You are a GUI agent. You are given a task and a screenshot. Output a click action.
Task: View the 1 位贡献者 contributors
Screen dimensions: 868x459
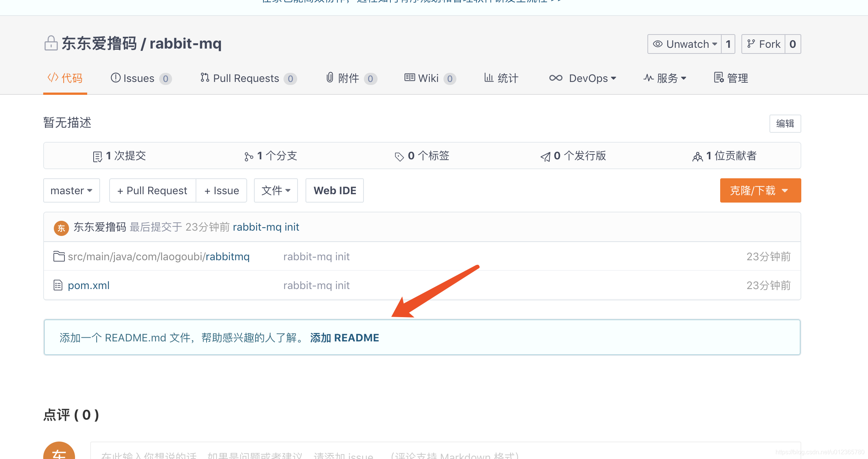coord(724,156)
